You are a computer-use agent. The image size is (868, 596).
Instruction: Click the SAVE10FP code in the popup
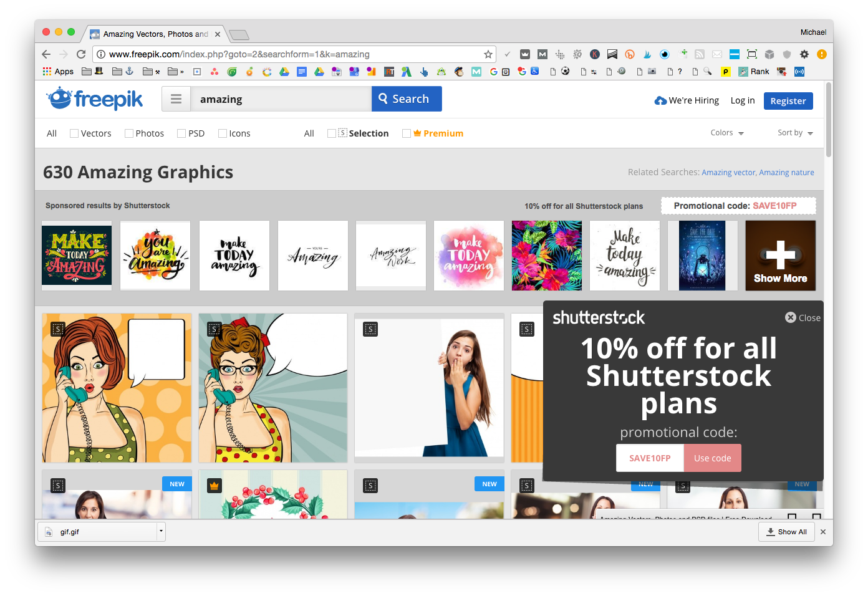pyautogui.click(x=650, y=458)
